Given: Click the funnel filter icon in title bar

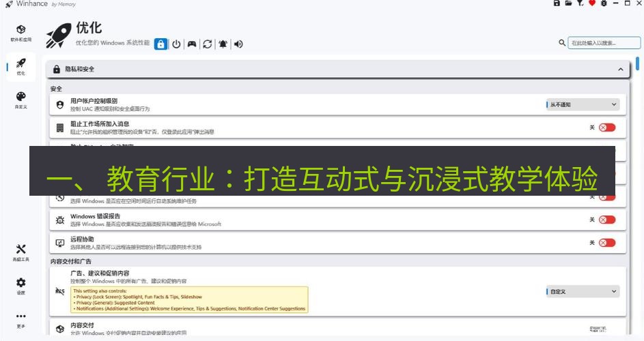Looking at the screenshot, I should [580, 3].
